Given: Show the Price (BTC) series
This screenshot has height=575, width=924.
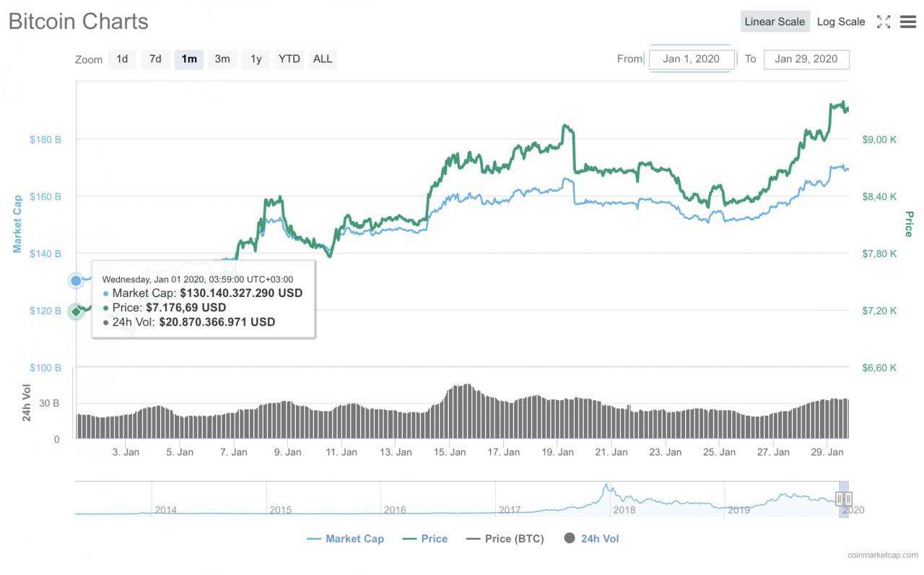Looking at the screenshot, I should pos(505,538).
